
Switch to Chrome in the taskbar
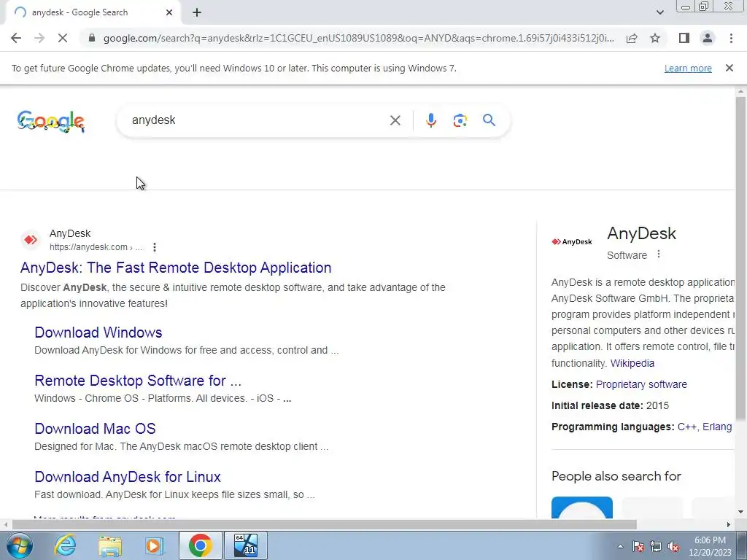[200, 545]
